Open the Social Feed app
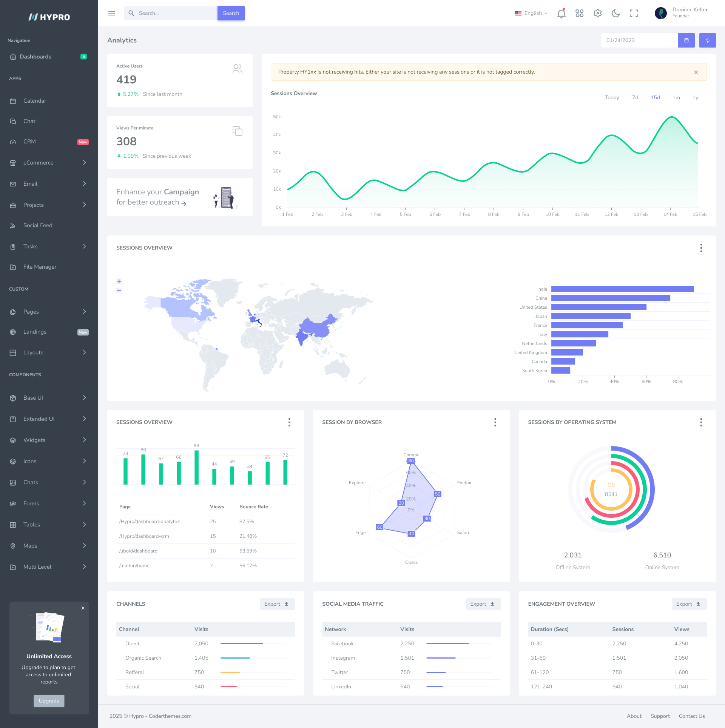The width and height of the screenshot is (725, 728). 38,225
